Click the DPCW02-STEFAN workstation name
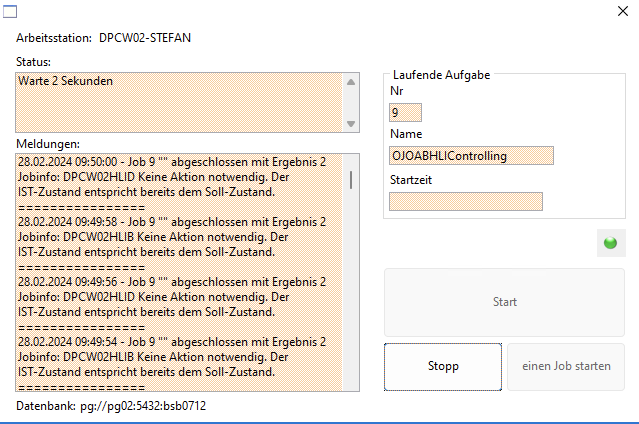The width and height of the screenshot is (639, 424). pos(145,38)
